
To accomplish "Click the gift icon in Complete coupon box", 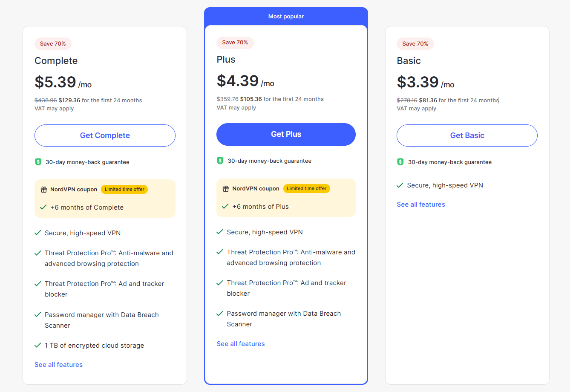I will 44,190.
